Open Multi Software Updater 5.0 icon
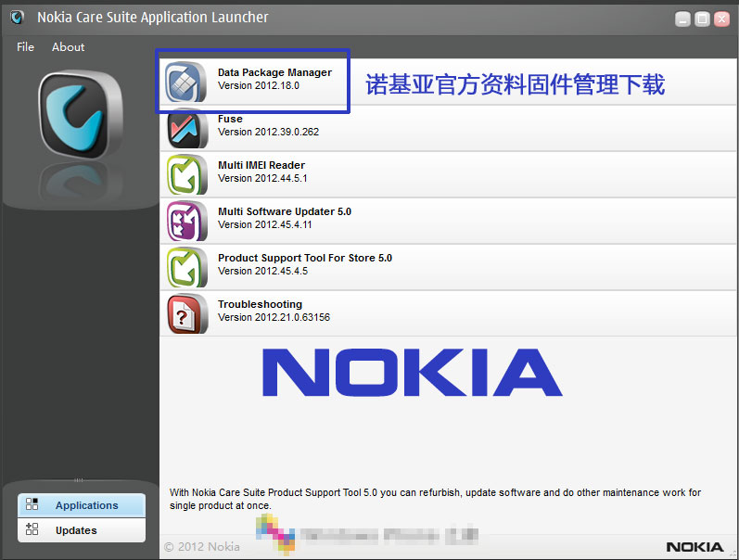 tap(187, 221)
